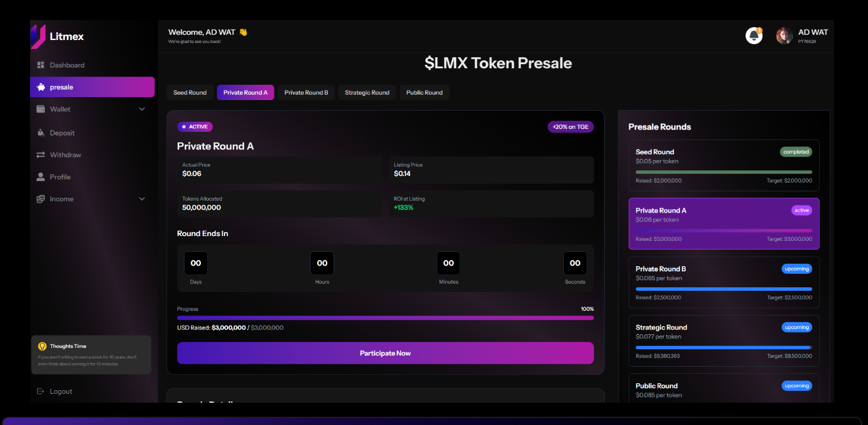Switch to the Seed Round tab
This screenshot has height=425, width=868.
pos(190,92)
